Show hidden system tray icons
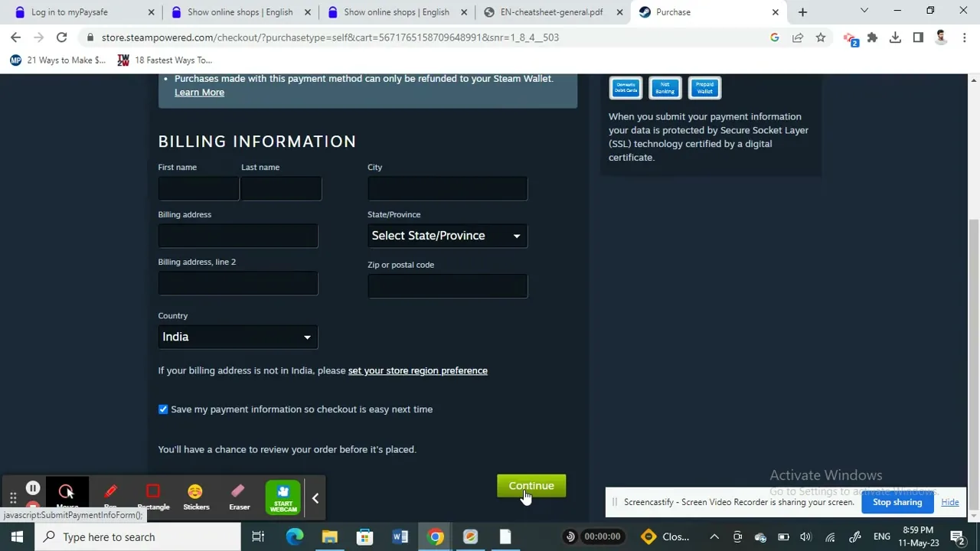Image resolution: width=980 pixels, height=551 pixels. tap(714, 536)
